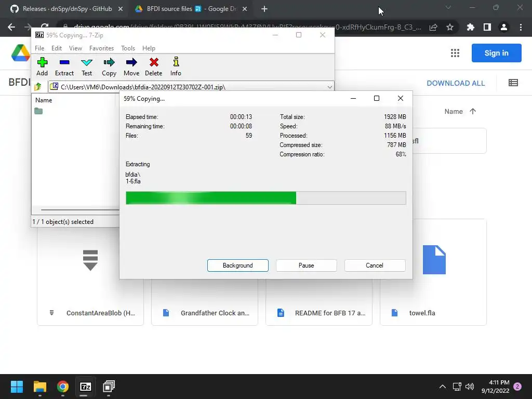Open the Google apps grid in Drive
The height and width of the screenshot is (399, 532).
455,53
